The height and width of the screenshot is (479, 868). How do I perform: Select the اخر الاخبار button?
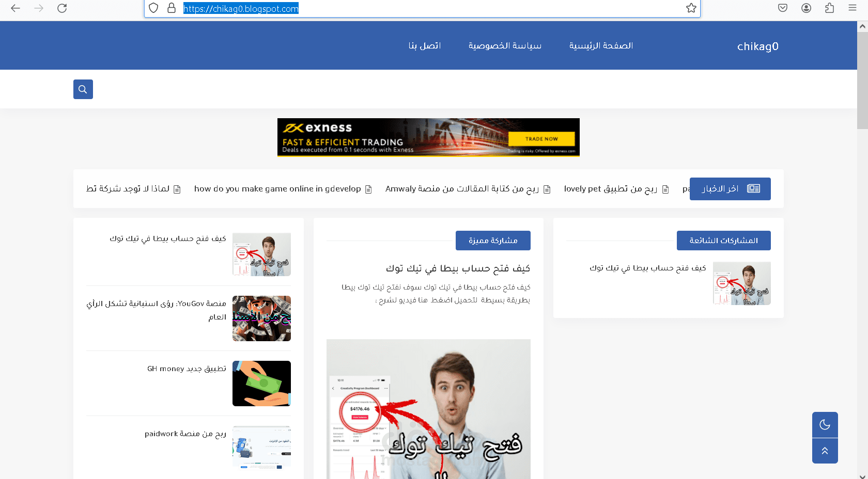click(x=730, y=189)
